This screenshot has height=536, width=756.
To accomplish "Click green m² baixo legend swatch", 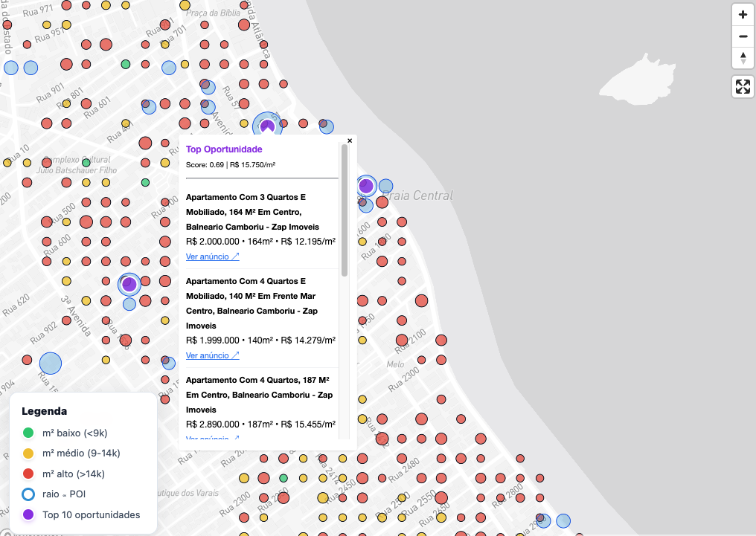I will (x=28, y=432).
